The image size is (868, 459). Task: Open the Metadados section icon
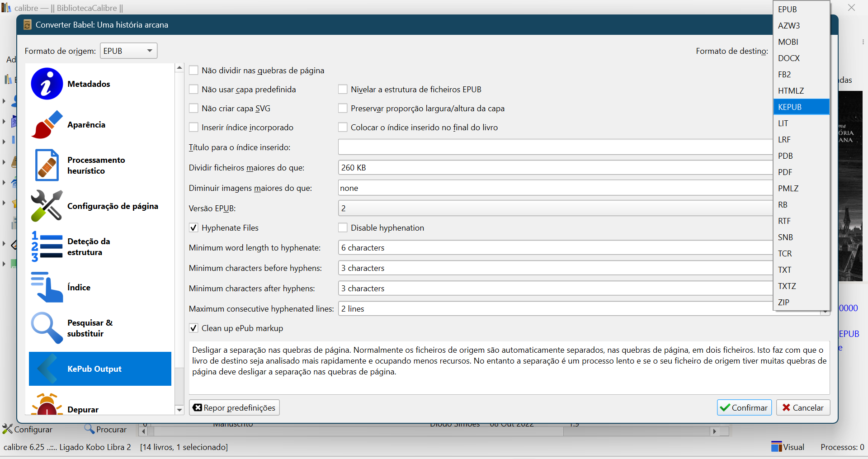(47, 84)
